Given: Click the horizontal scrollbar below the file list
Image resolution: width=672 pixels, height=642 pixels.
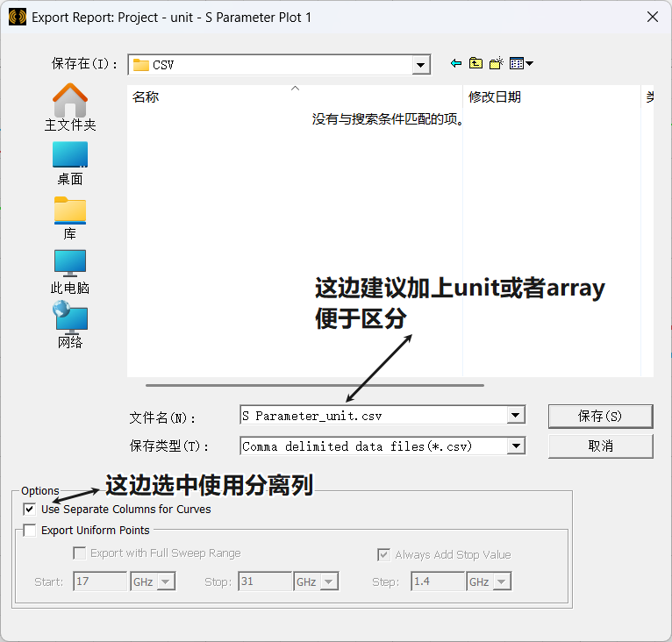Looking at the screenshot, I should point(315,385).
